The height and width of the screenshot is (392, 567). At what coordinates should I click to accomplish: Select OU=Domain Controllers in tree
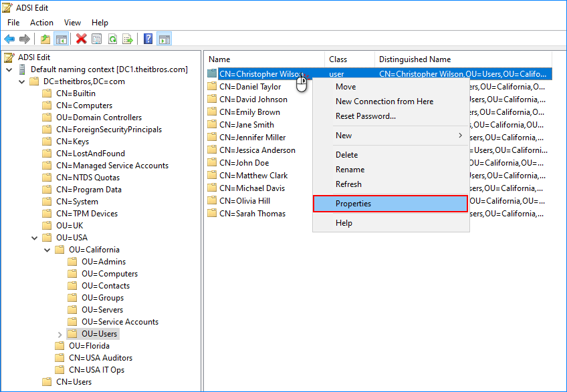tap(99, 118)
